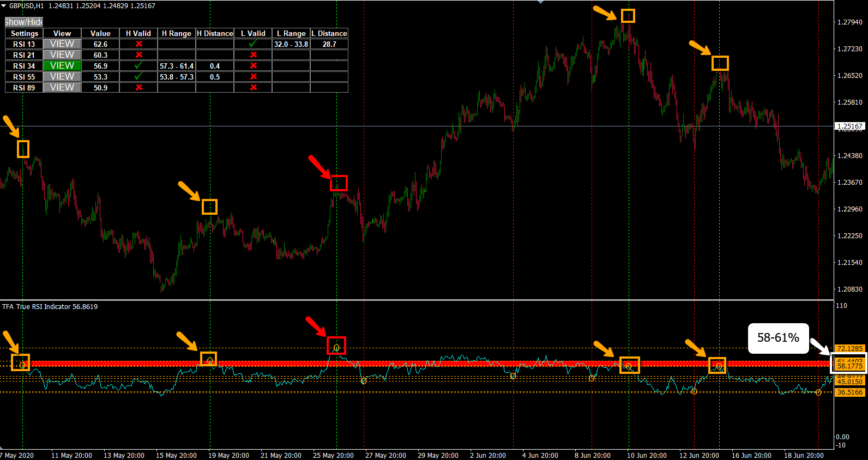Click RSI 89 settings label
Screen dimensions: 868x460
click(x=24, y=88)
